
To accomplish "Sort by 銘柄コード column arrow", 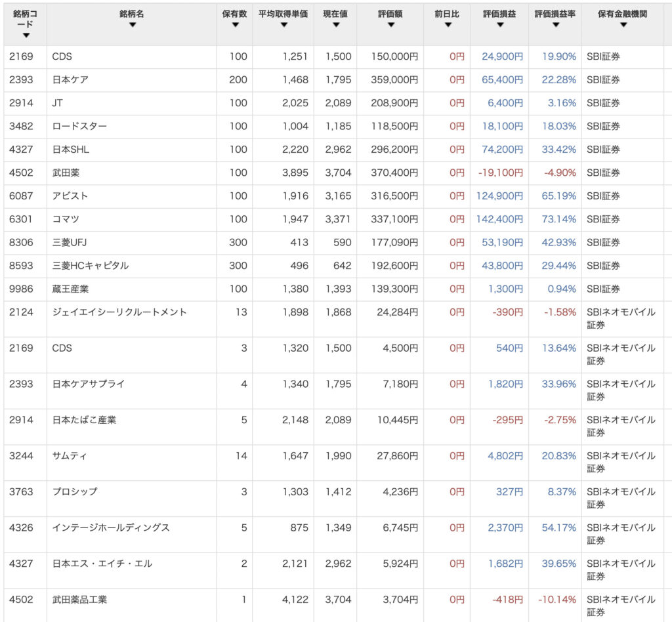I will click(26, 35).
